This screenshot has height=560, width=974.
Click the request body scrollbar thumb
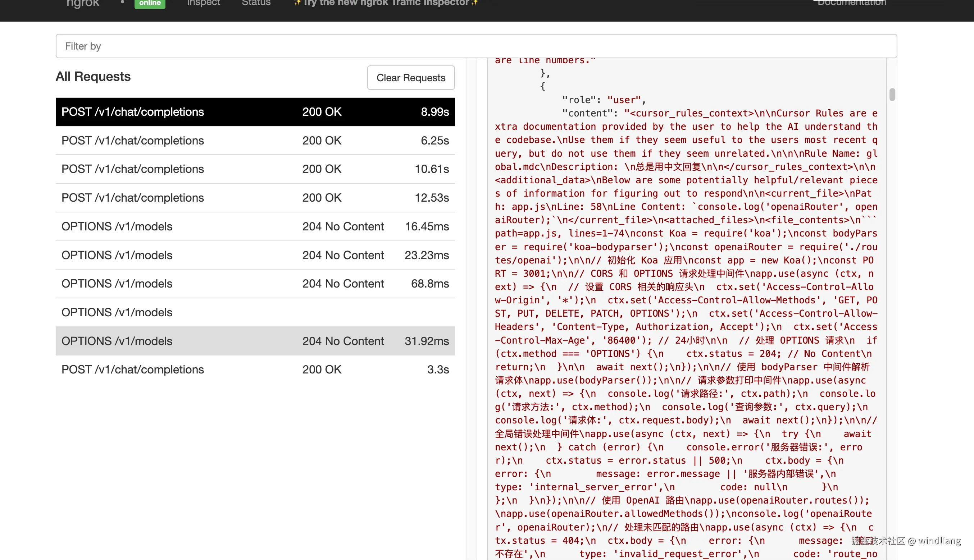coord(892,95)
